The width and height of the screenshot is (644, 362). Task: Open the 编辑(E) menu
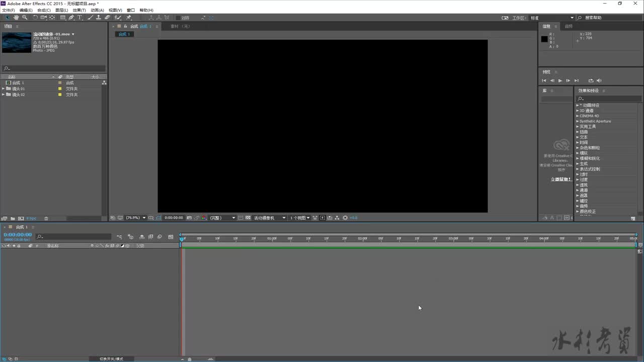coord(26,10)
